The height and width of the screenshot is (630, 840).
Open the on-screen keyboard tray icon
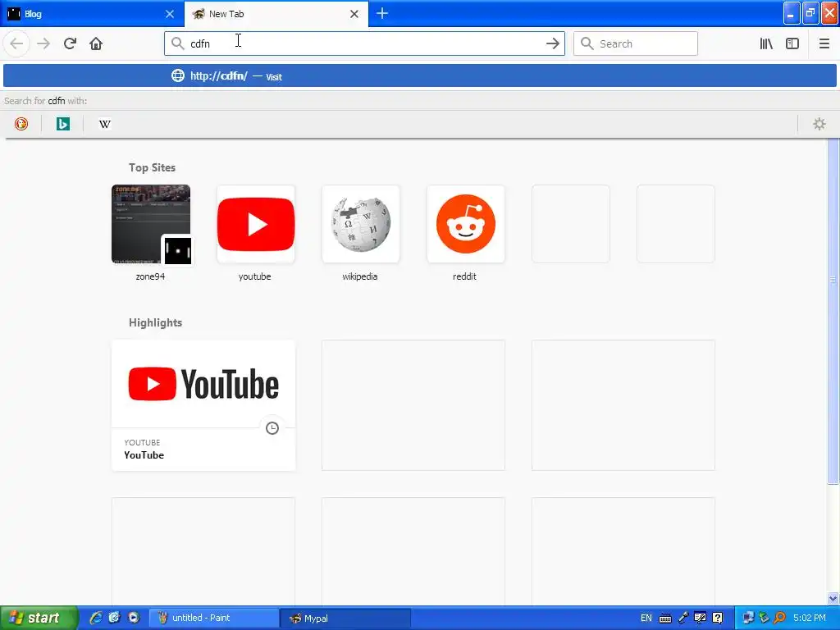[x=664, y=619]
